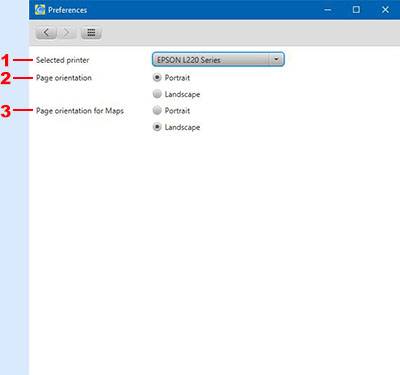Click the Page orientation label
This screenshot has height=375, width=400.
(64, 78)
